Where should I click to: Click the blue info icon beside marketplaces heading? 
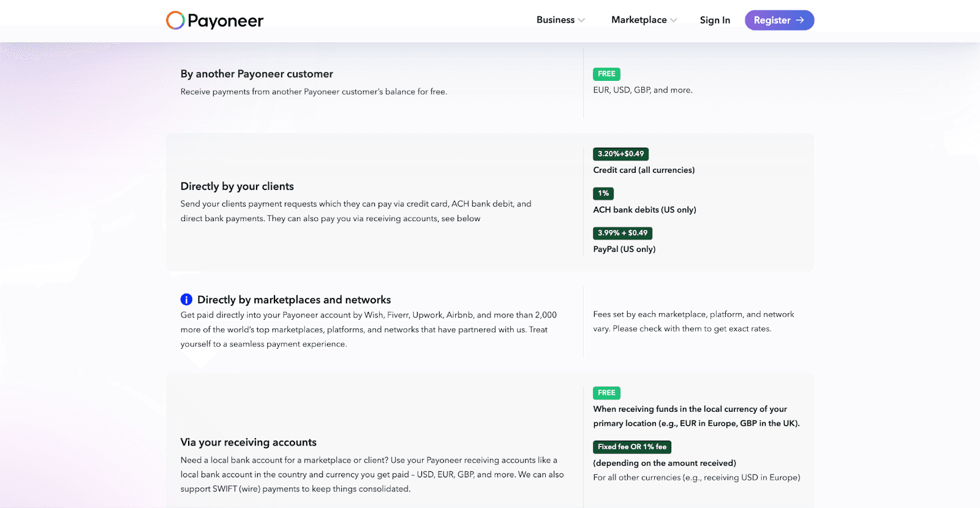click(186, 300)
